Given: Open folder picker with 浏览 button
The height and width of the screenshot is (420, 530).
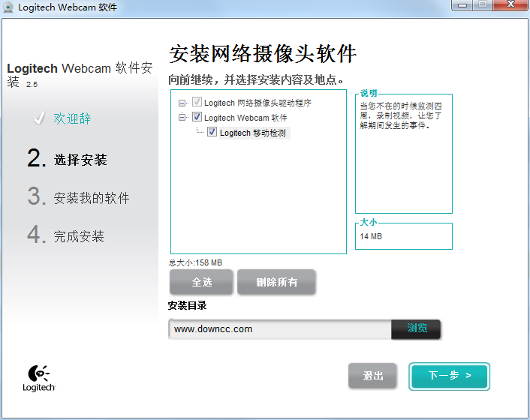Looking at the screenshot, I should click(x=417, y=328).
